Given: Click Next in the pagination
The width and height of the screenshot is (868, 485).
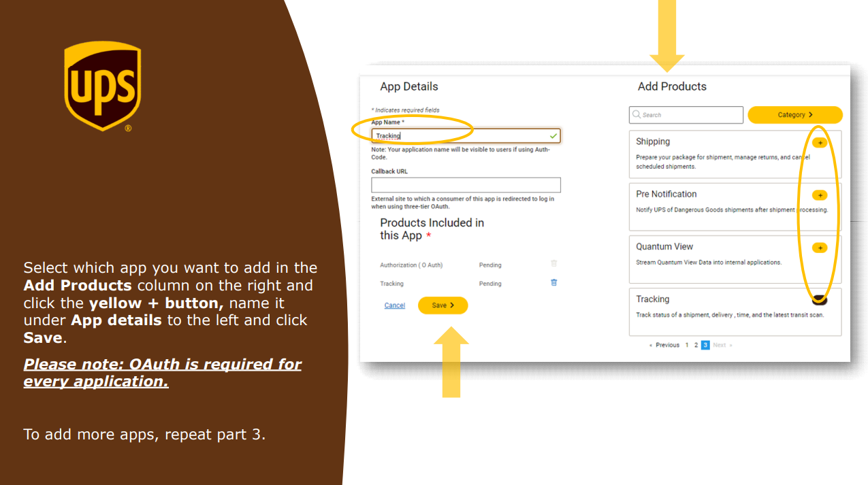Looking at the screenshot, I should [x=720, y=345].
